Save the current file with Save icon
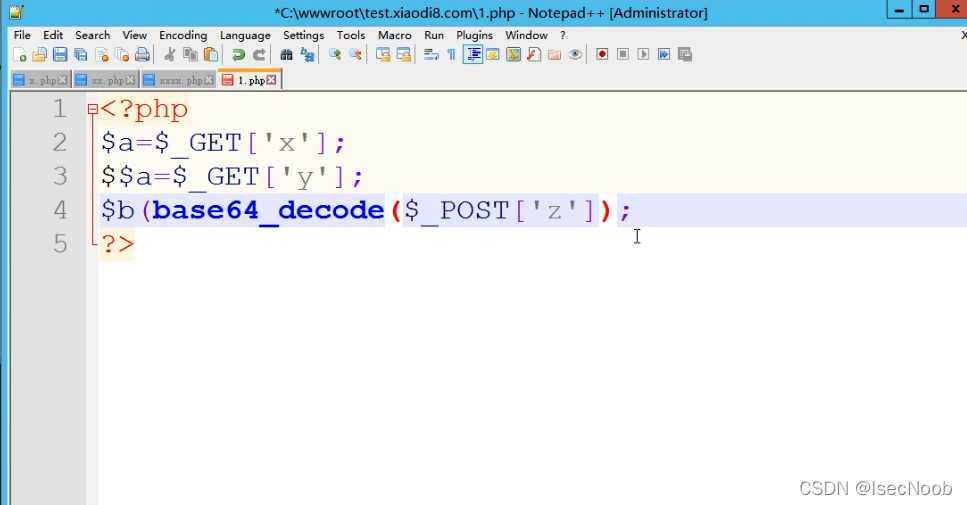 point(60,55)
